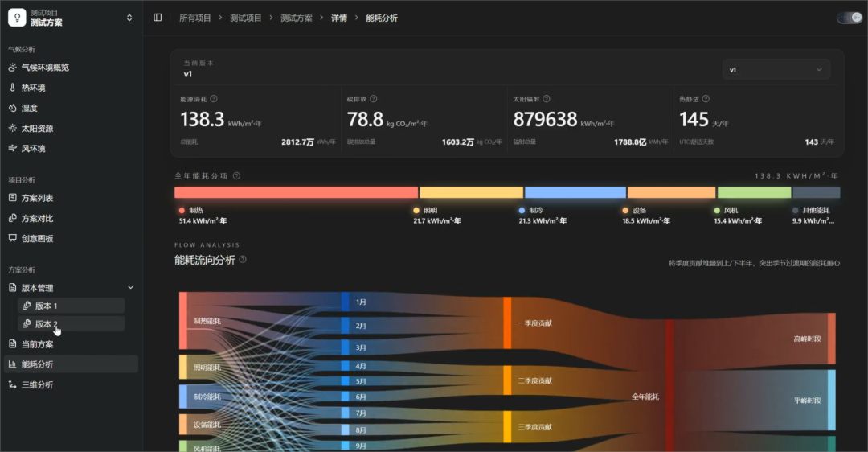Select 版本 1 in version tree
868x452 pixels.
pyautogui.click(x=72, y=306)
